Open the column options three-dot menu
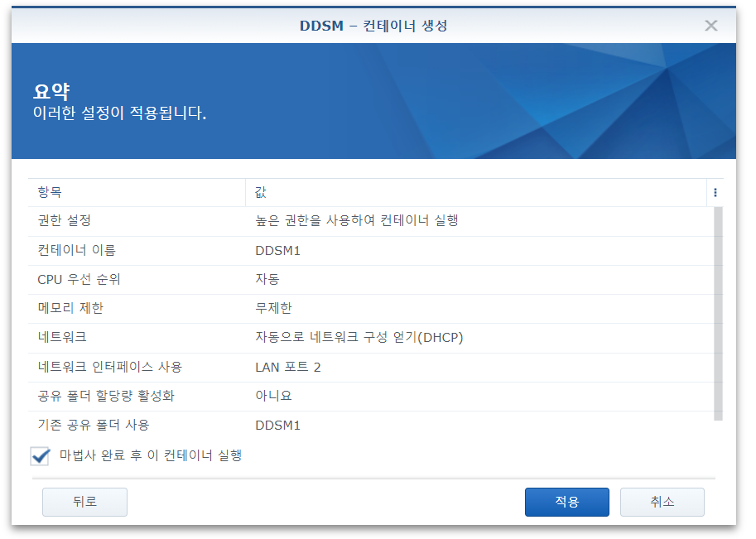 715,193
